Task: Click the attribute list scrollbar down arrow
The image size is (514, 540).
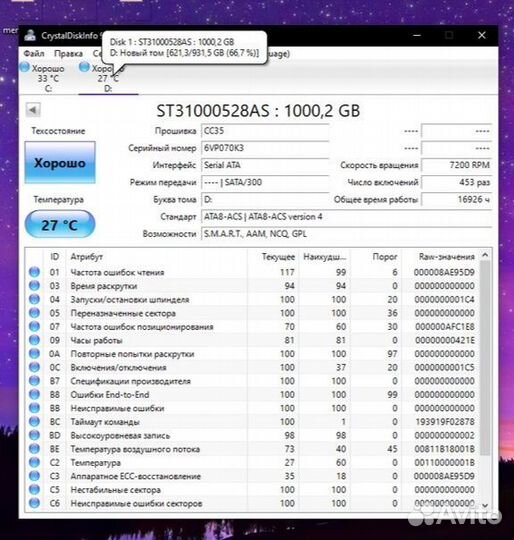Action: 485,505
